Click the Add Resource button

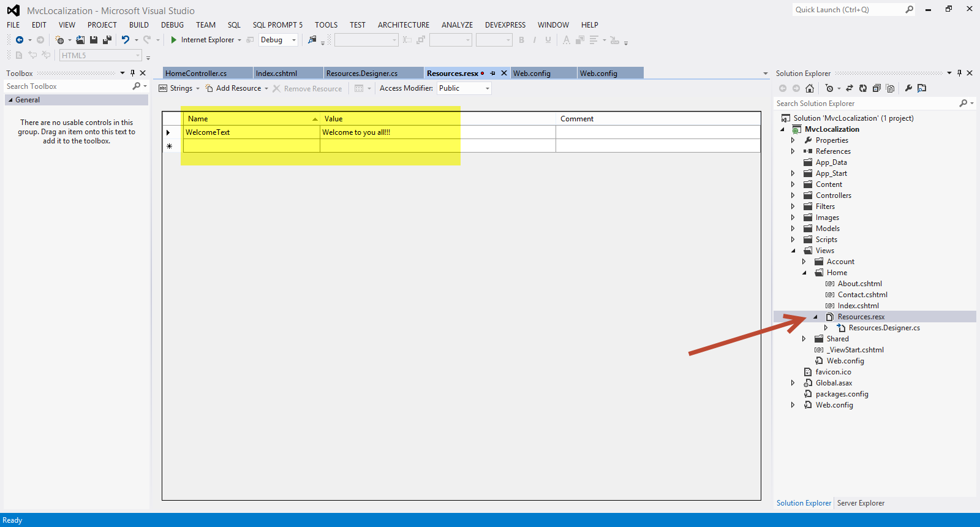[233, 88]
